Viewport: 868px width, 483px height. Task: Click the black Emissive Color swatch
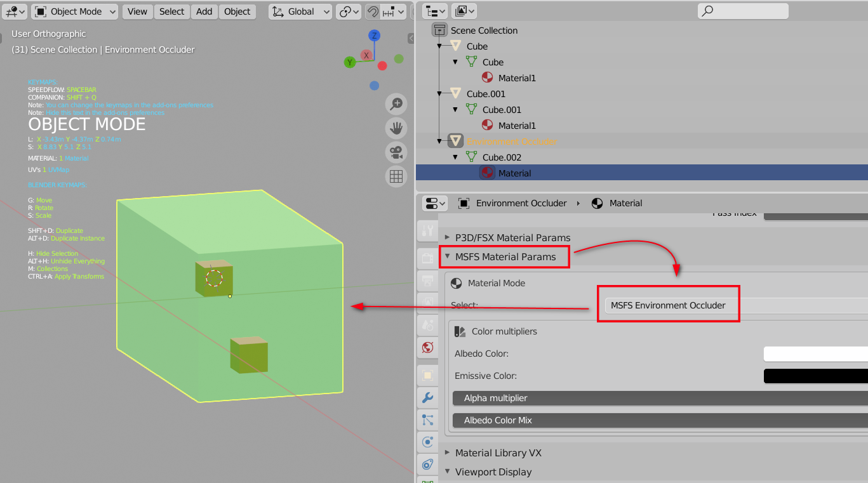pos(816,376)
